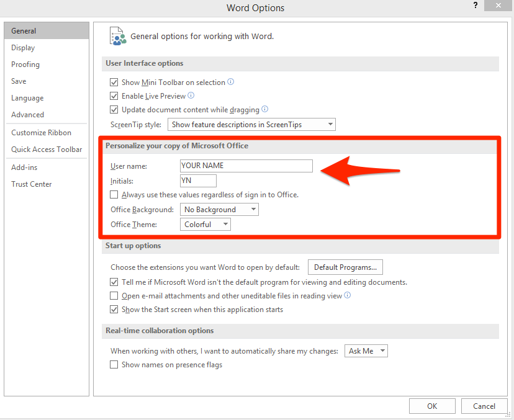
Task: Open the Ask Me sharing changes dropdown
Action: point(366,351)
